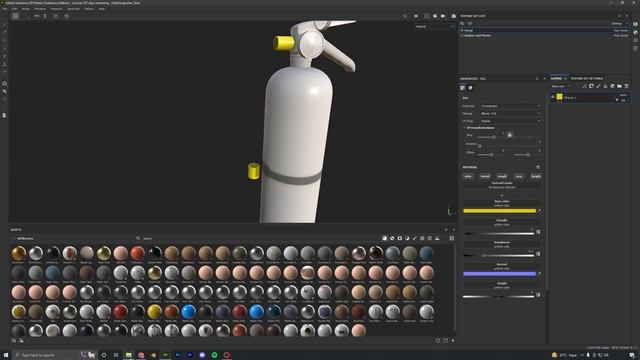Add a new fill layer

click(605, 86)
